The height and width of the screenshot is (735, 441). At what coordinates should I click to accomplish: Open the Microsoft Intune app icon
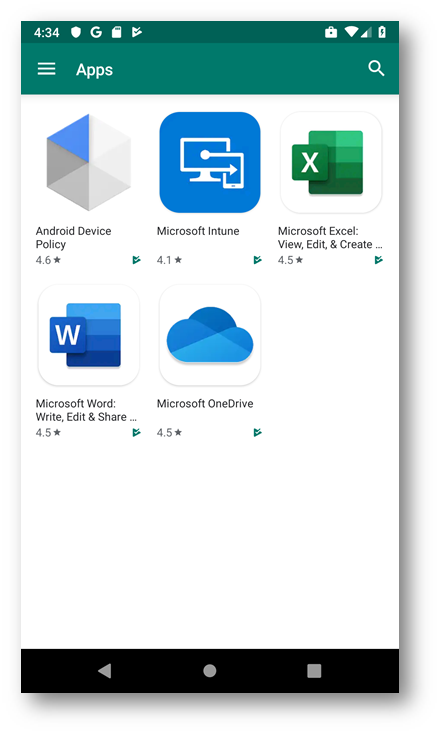[x=209, y=162]
